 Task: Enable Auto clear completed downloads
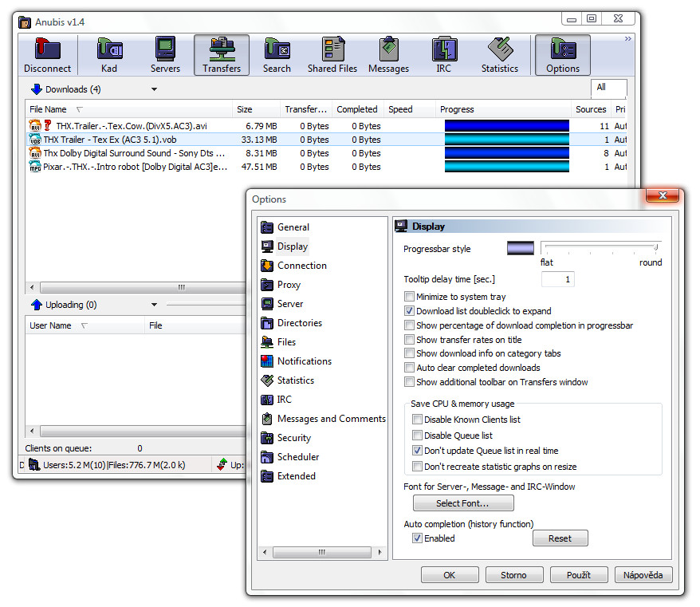(x=409, y=368)
